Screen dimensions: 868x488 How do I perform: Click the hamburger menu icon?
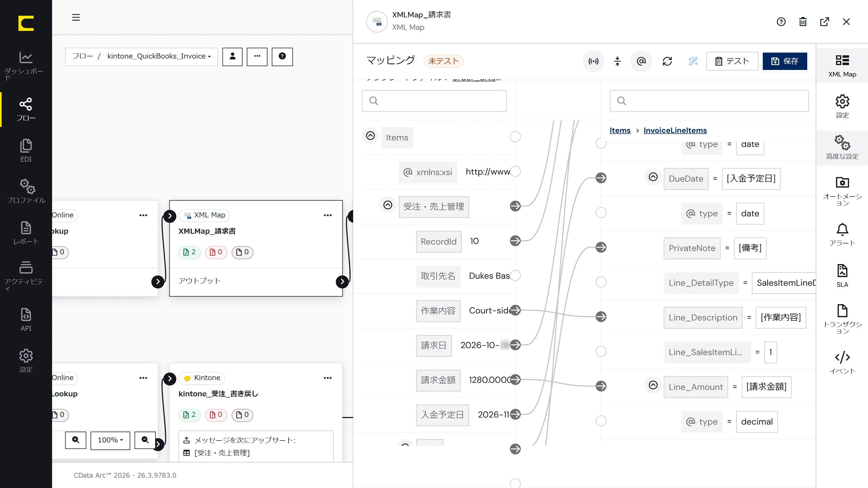click(x=76, y=18)
